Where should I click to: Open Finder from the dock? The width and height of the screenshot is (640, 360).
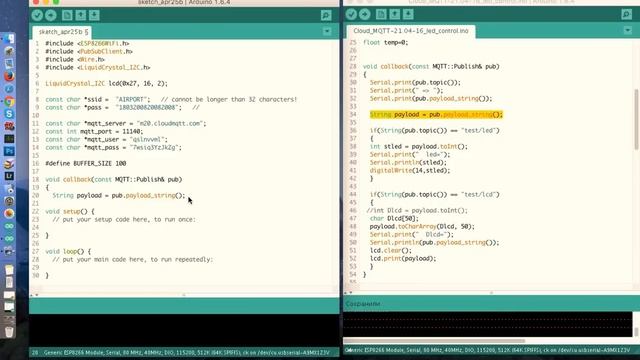pyautogui.click(x=9, y=39)
